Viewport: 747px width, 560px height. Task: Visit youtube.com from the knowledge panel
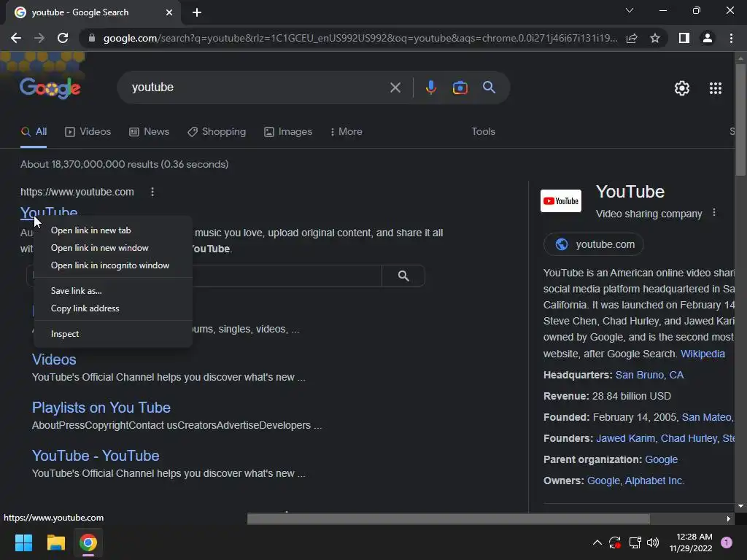pos(594,244)
